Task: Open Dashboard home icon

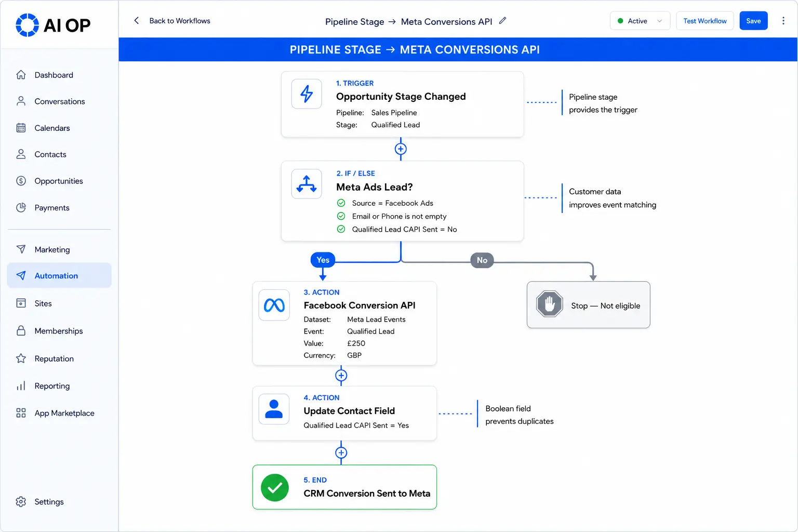Action: tap(21, 75)
